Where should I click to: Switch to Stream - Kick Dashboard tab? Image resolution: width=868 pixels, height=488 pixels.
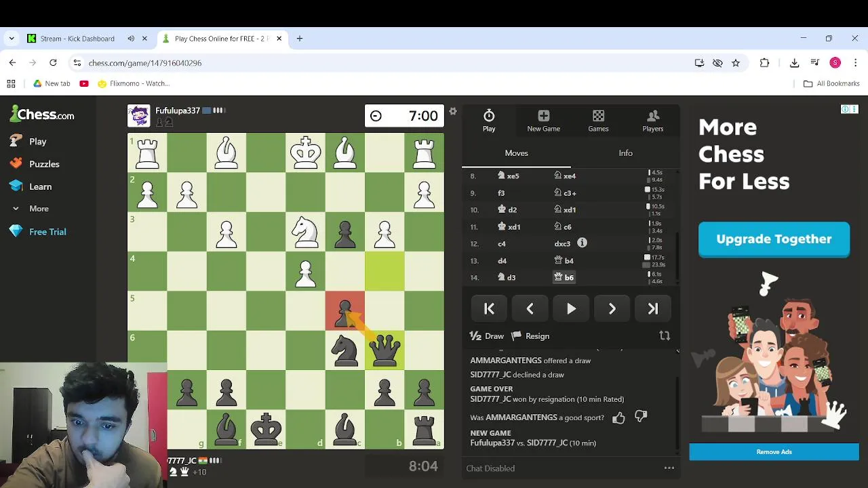[77, 39]
